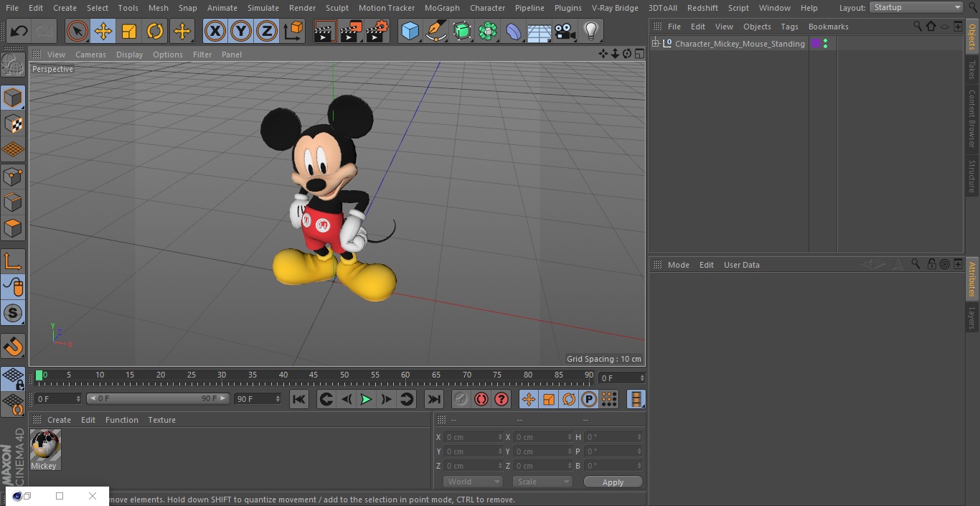Open Edit Render Settings icon
Viewport: 980px width, 506px height.
(x=377, y=31)
